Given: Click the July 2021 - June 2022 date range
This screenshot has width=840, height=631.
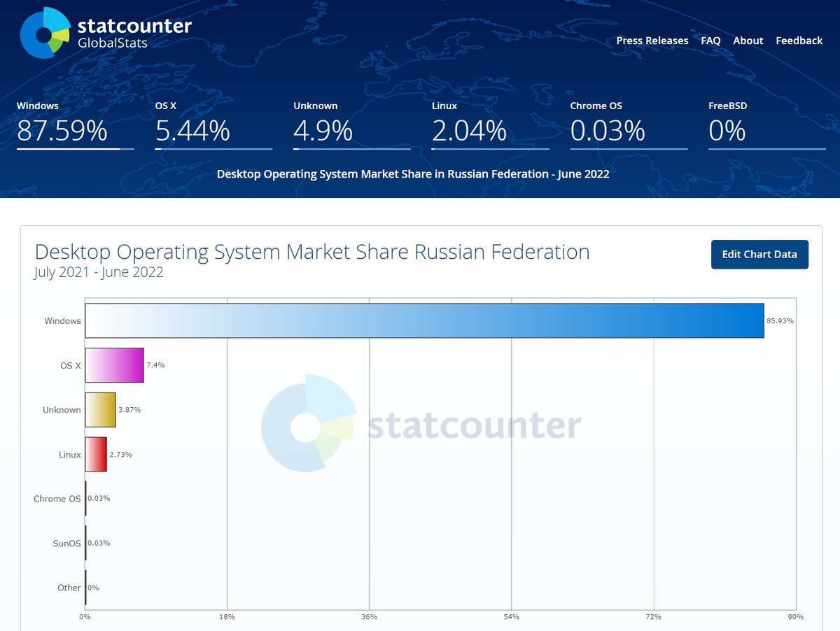Looking at the screenshot, I should (x=99, y=272).
